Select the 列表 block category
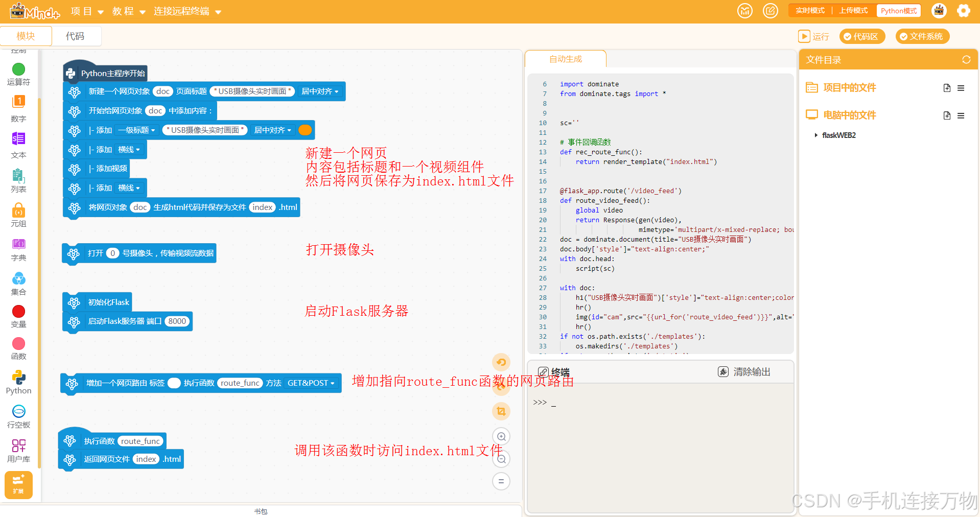 coord(18,180)
